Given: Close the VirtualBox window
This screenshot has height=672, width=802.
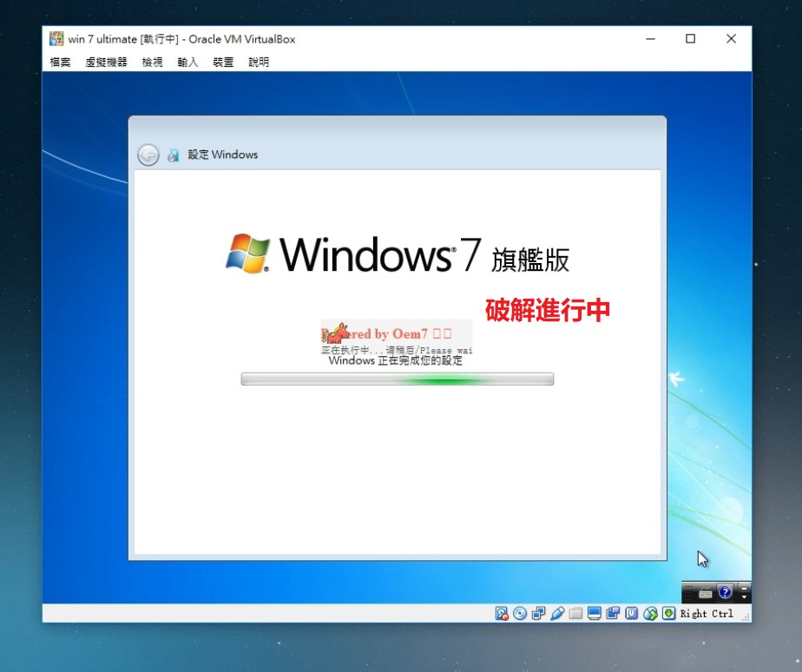Looking at the screenshot, I should click(x=732, y=39).
